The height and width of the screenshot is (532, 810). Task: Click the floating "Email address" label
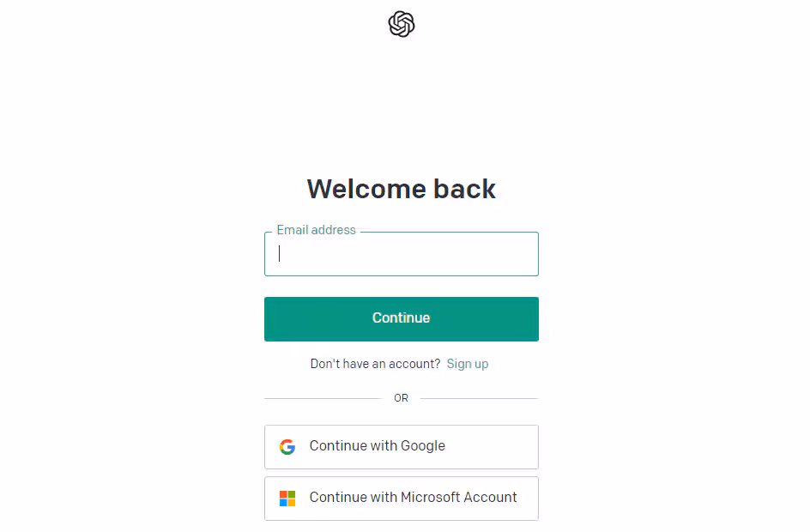tap(316, 230)
